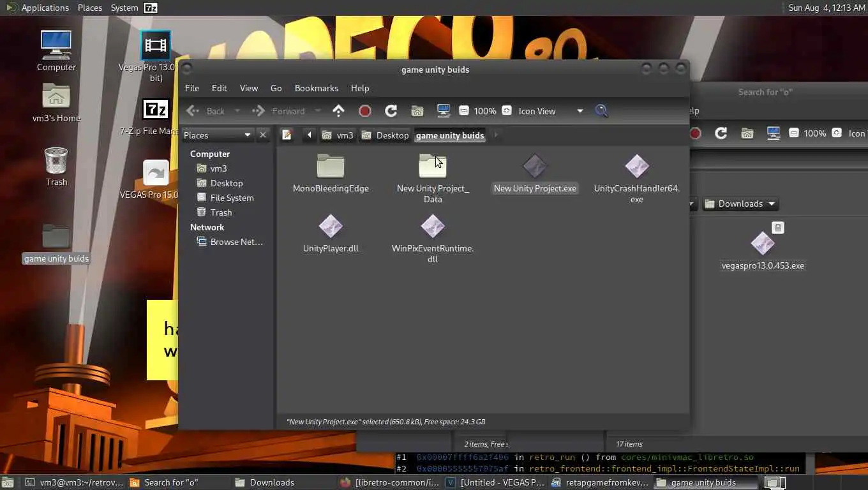The image size is (868, 490).
Task: Open the File menu
Action: [192, 88]
